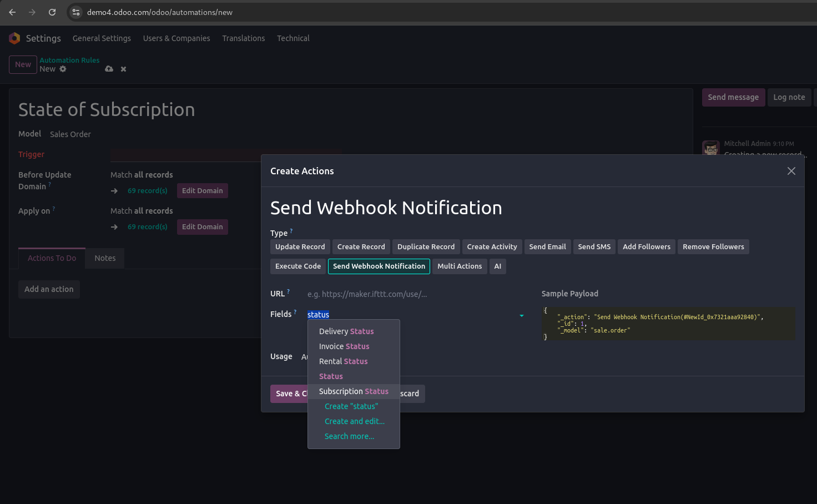The image size is (817, 504).
Task: Choose the Send Email action type
Action: pos(547,247)
